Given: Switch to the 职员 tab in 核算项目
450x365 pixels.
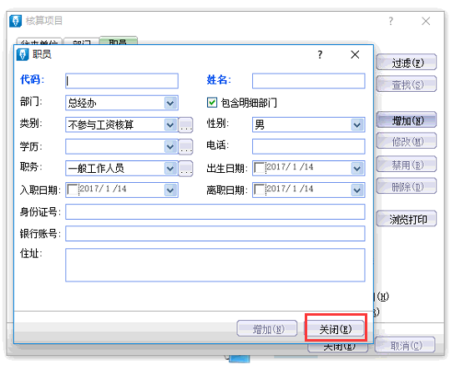Looking at the screenshot, I should [118, 40].
